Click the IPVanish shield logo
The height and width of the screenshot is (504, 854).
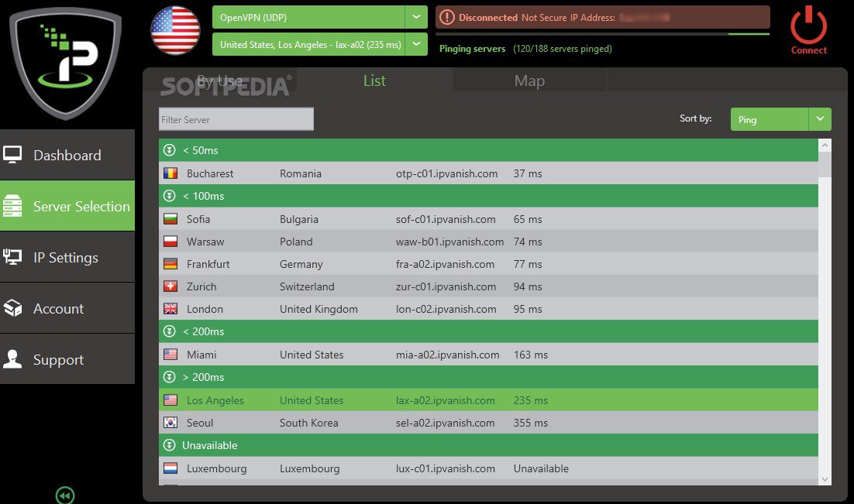tap(66, 63)
